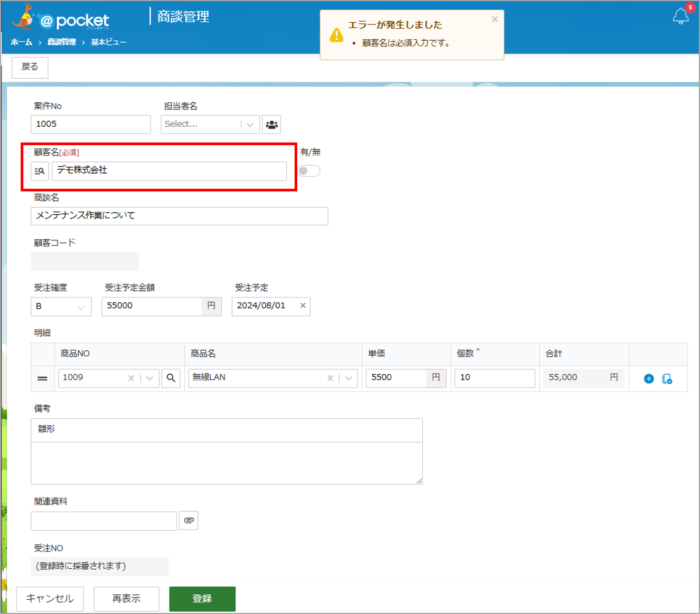Click the 基本ビュー breadcrumb

click(109, 42)
